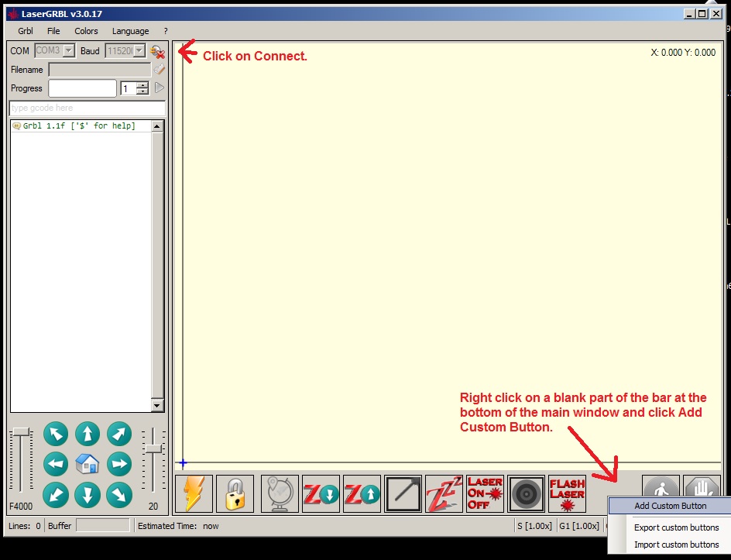Click the 'Lines: 0' status entry
The height and width of the screenshot is (560, 731).
pos(25,526)
